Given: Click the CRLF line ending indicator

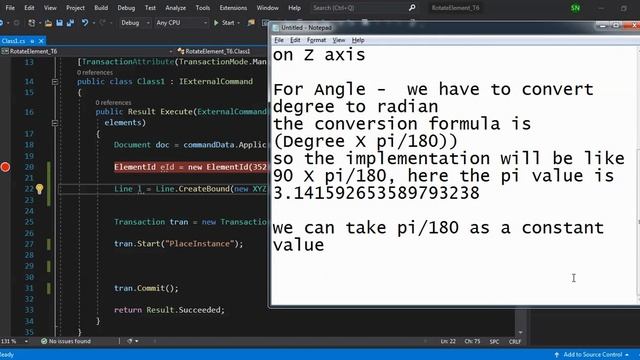Looking at the screenshot, I should click(515, 341).
